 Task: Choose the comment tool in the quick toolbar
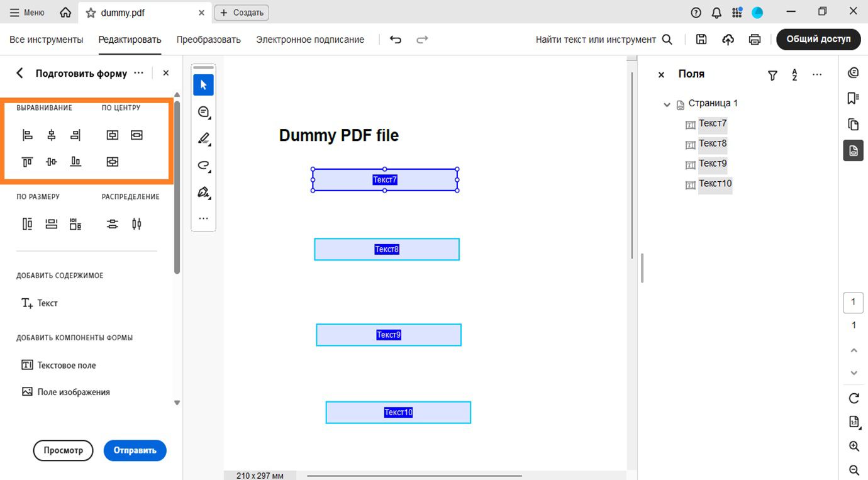click(203, 112)
